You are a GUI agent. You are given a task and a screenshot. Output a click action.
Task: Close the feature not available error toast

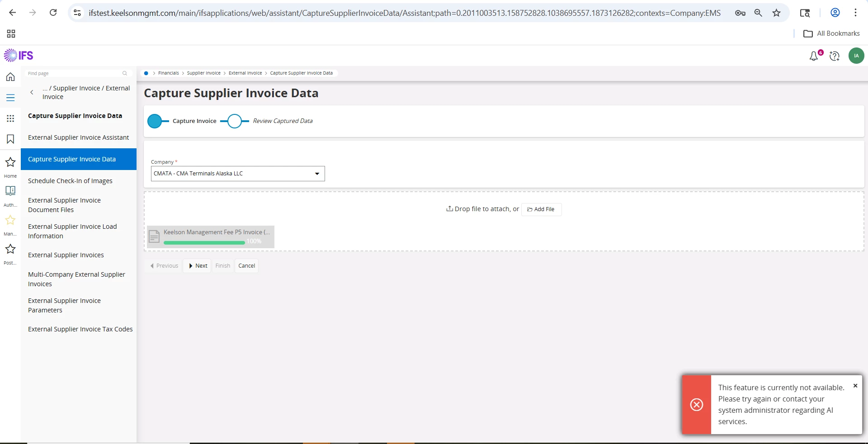tap(855, 386)
